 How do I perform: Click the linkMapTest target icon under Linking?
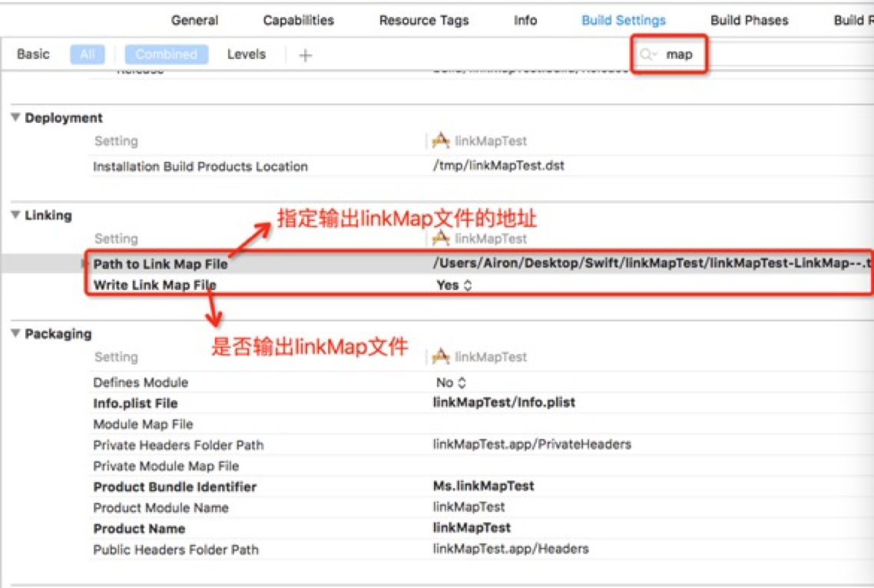coord(440,238)
